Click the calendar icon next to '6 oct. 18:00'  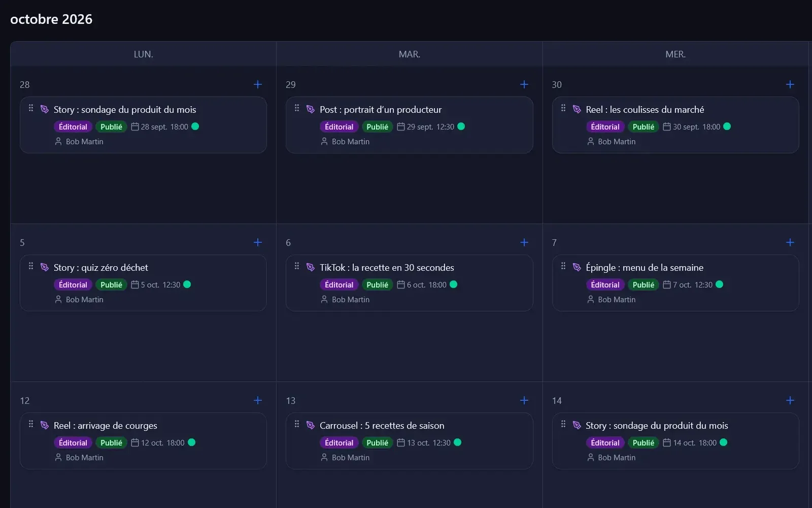[x=401, y=284]
